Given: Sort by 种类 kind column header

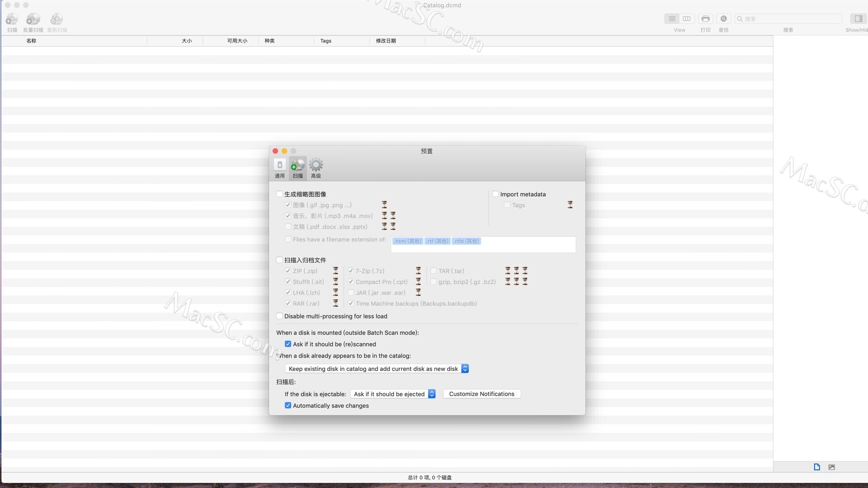Looking at the screenshot, I should pyautogui.click(x=287, y=41).
